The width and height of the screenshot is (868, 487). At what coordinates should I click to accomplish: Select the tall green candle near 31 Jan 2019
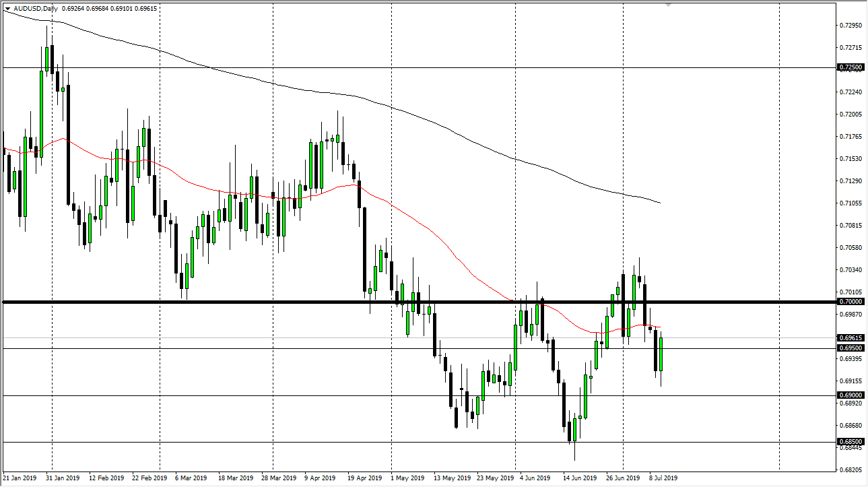pyautogui.click(x=42, y=108)
